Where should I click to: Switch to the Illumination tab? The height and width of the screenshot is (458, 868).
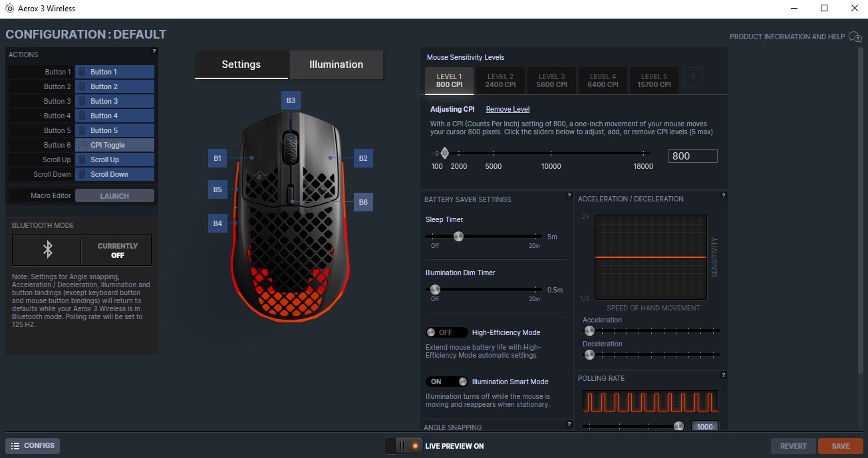336,64
